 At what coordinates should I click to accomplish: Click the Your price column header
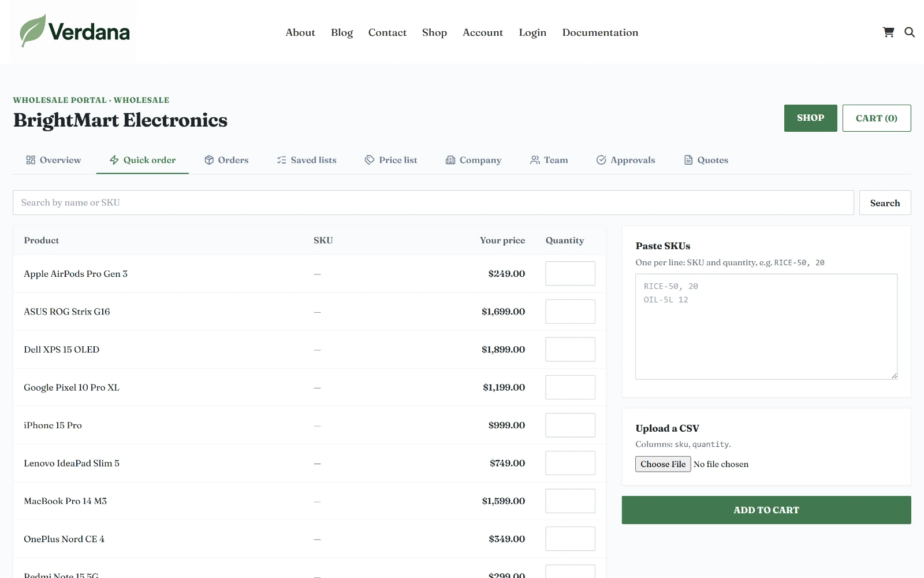(x=502, y=240)
